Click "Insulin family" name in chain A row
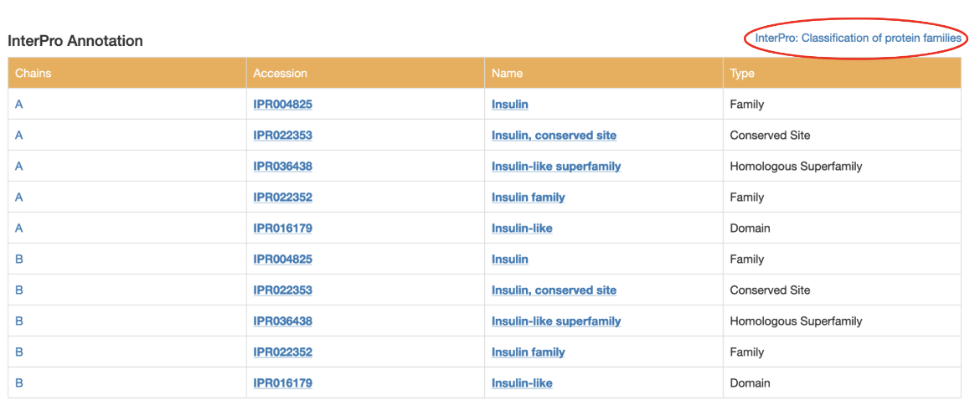The width and height of the screenshot is (980, 416). tap(528, 198)
